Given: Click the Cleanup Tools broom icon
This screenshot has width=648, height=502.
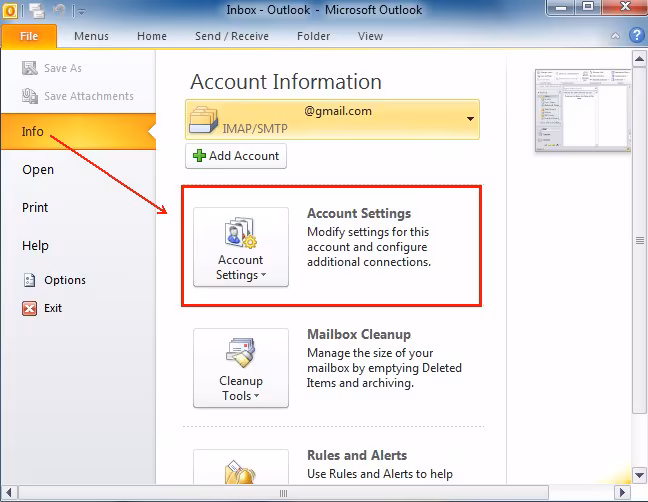Looking at the screenshot, I should [x=241, y=353].
